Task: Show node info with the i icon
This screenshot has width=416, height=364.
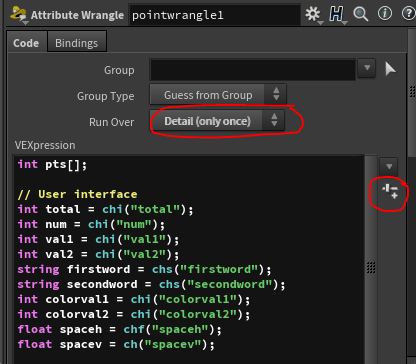Action: 385,14
